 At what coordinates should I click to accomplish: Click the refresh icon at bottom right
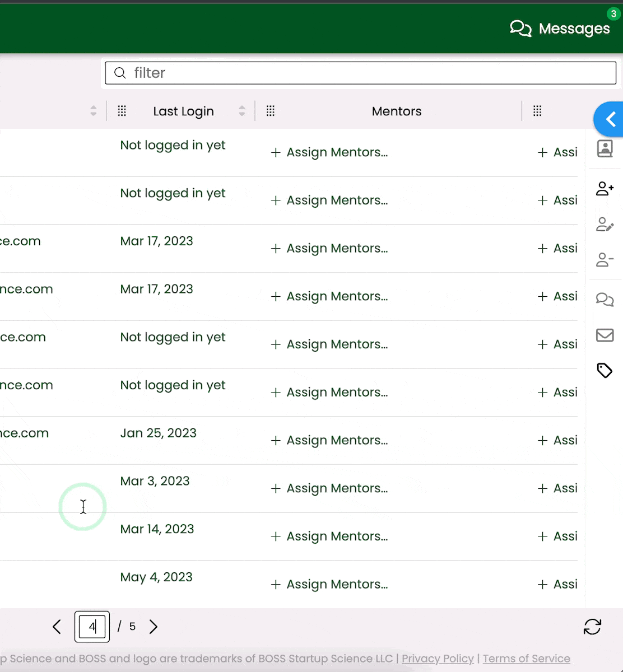click(592, 627)
